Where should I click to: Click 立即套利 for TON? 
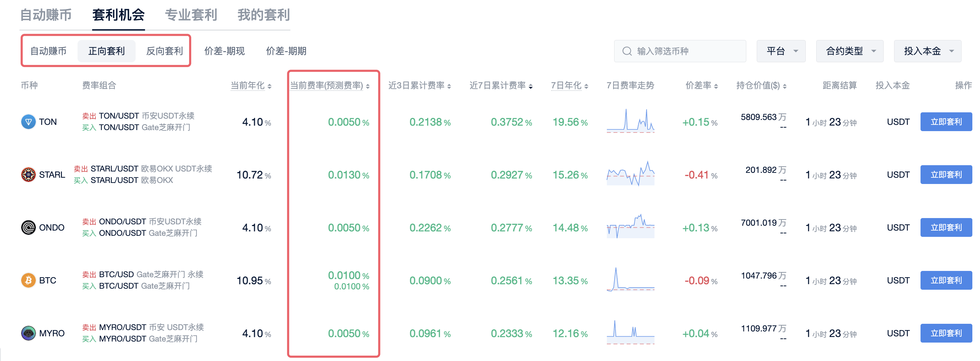(946, 122)
